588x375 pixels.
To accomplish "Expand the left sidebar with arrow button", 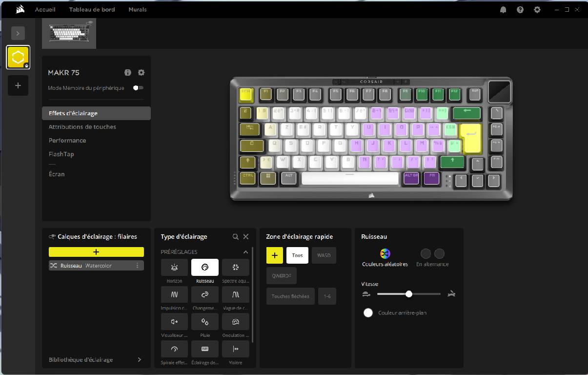I will pos(18,33).
